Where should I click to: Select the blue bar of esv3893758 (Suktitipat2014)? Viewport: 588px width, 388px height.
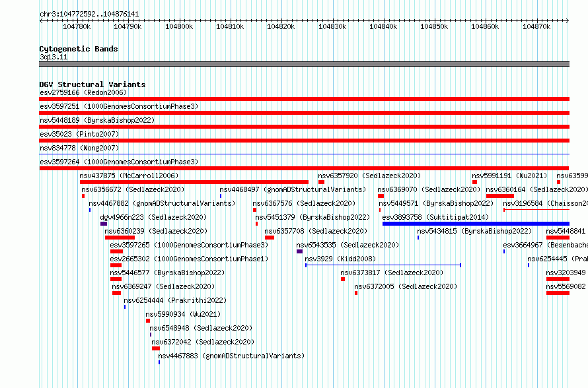click(x=476, y=224)
